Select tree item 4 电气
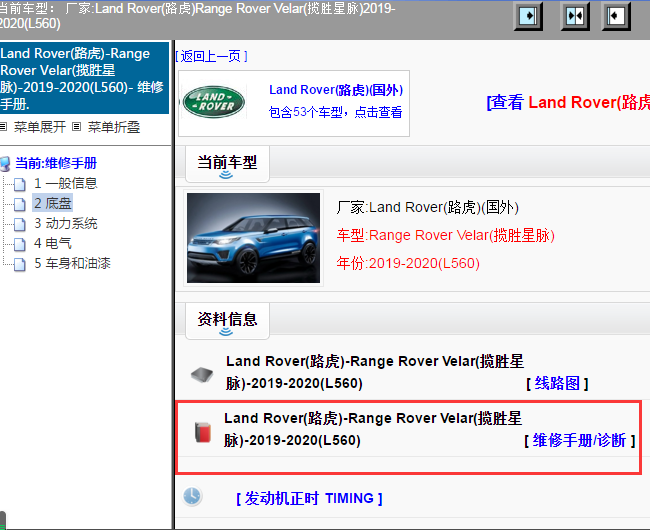The width and height of the screenshot is (650, 530). (x=53, y=243)
